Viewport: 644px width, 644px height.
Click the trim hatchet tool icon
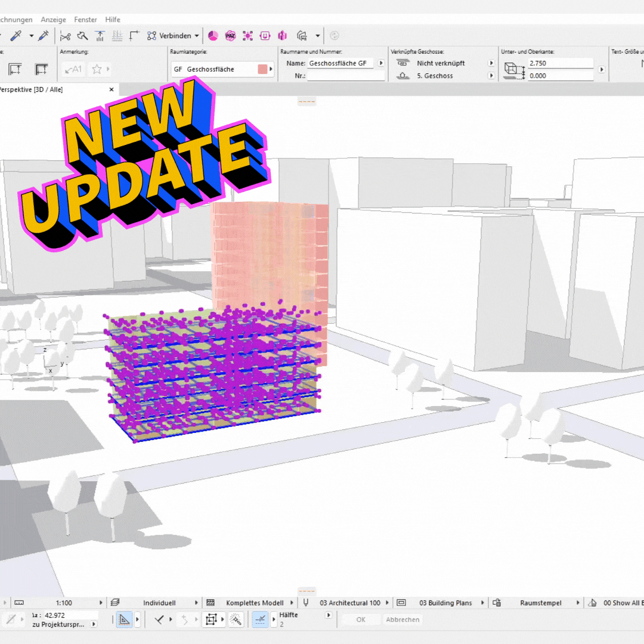pyautogui.click(x=82, y=36)
